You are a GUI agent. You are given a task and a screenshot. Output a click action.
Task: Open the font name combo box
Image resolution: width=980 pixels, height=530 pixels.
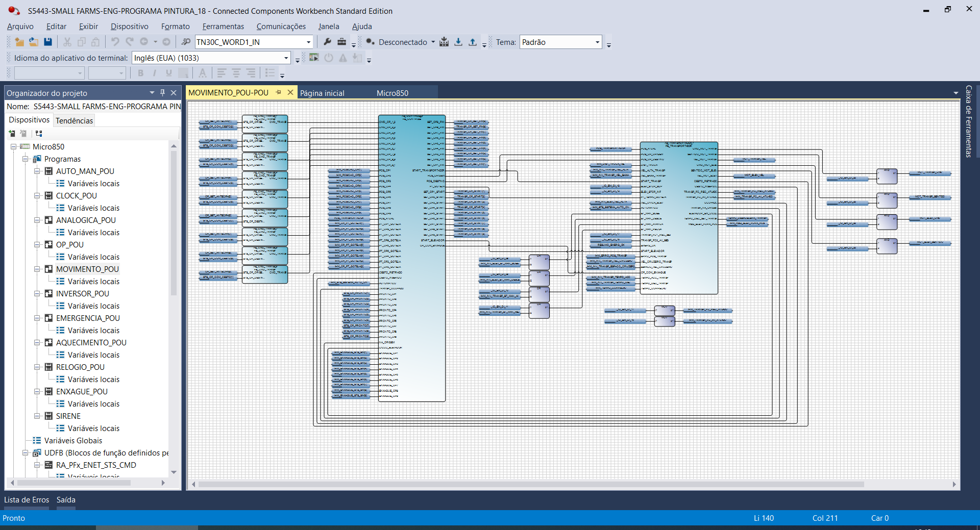(x=49, y=73)
